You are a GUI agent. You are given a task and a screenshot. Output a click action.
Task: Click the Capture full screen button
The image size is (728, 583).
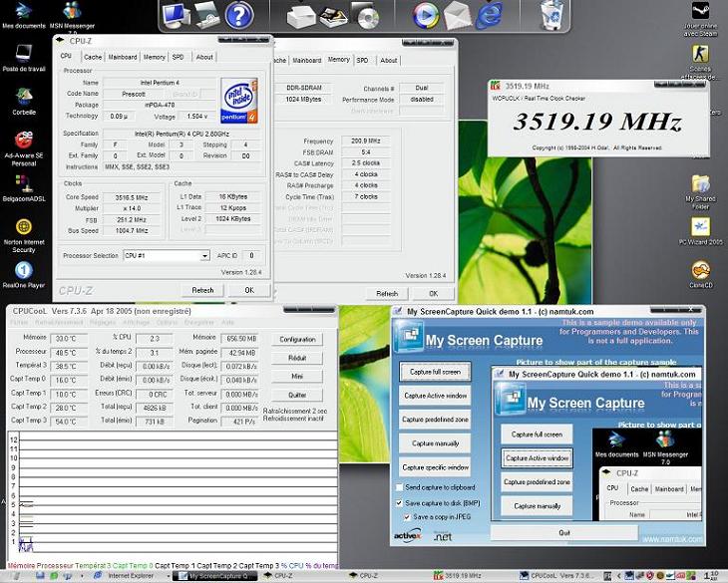click(x=435, y=372)
